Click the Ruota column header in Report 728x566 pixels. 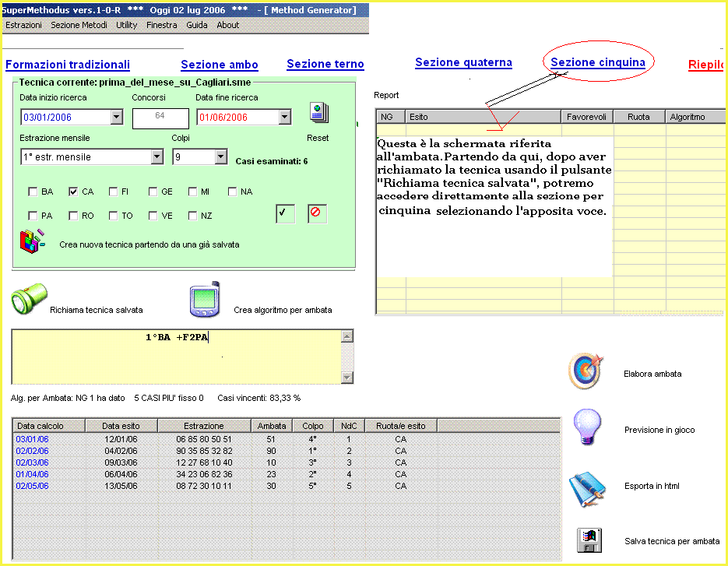(639, 117)
